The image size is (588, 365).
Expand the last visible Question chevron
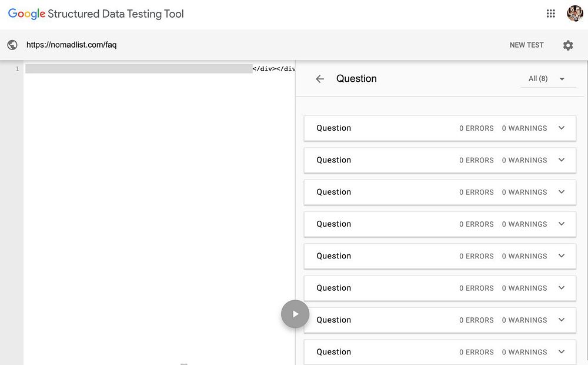coord(561,352)
